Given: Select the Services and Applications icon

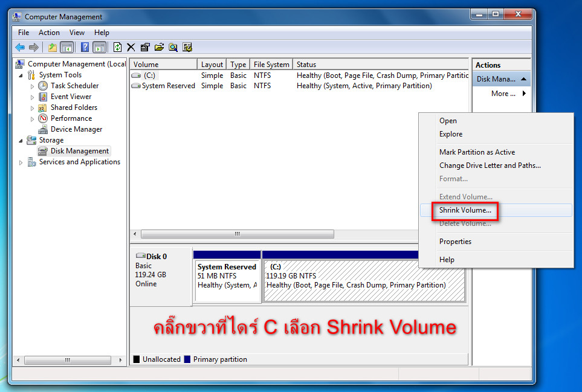Looking at the screenshot, I should tap(31, 162).
